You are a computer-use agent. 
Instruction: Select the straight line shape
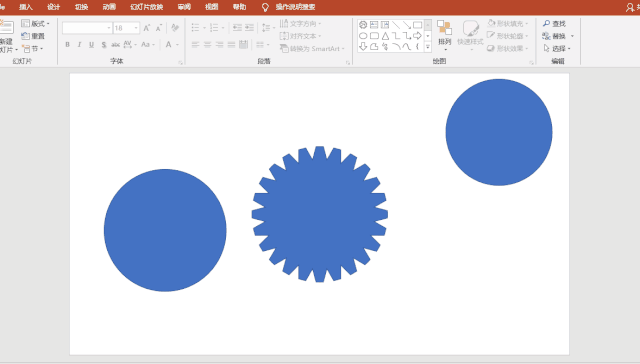point(396,25)
